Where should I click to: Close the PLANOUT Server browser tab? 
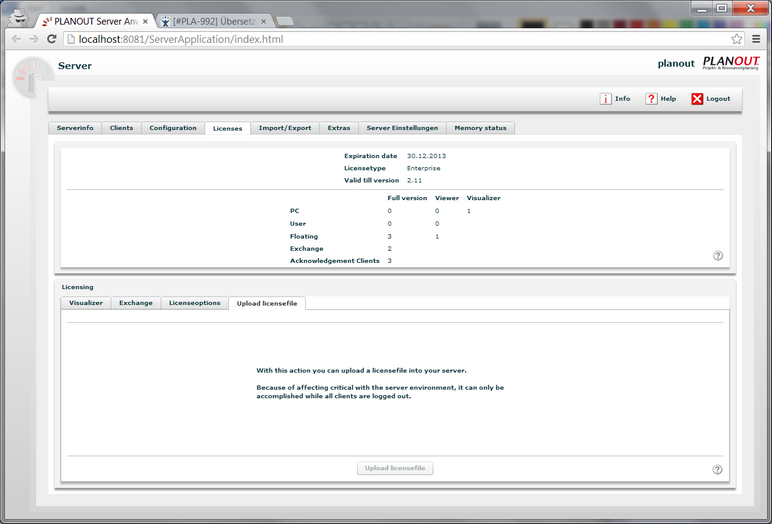tap(145, 22)
